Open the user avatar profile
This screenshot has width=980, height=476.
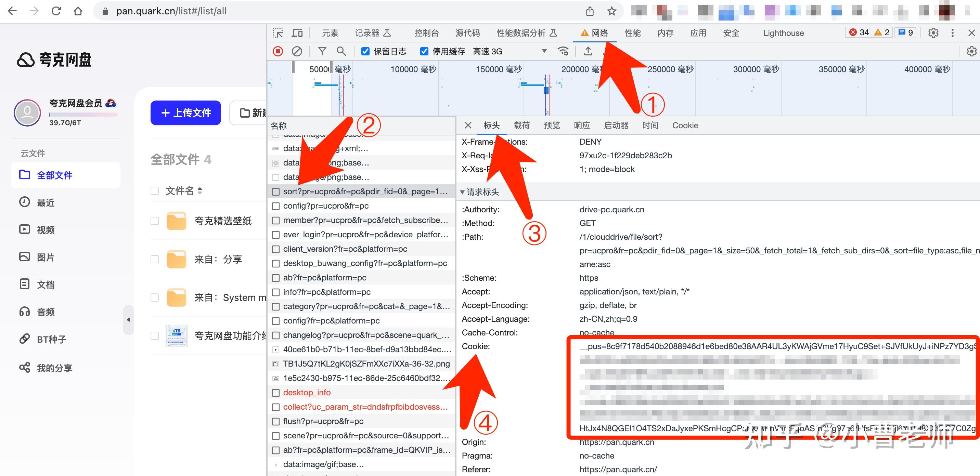(x=27, y=113)
